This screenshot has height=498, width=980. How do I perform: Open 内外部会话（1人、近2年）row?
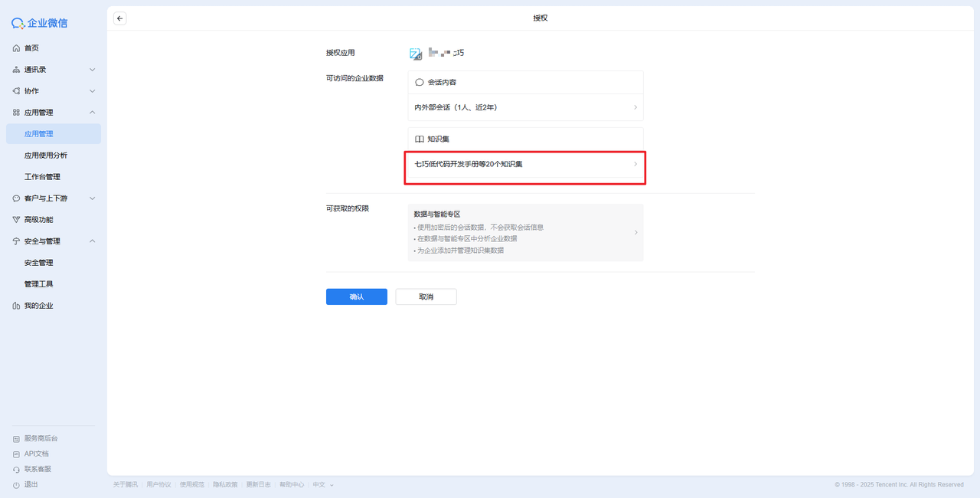tap(525, 107)
